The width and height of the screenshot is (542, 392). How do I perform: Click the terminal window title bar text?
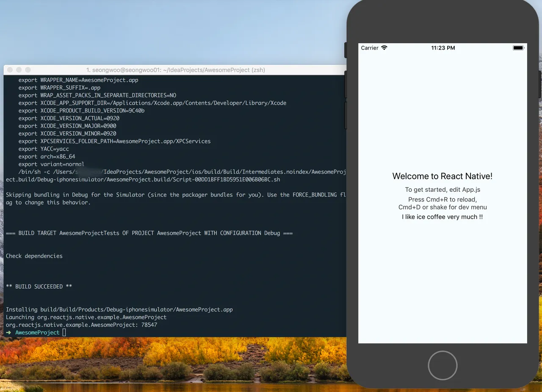click(x=175, y=70)
